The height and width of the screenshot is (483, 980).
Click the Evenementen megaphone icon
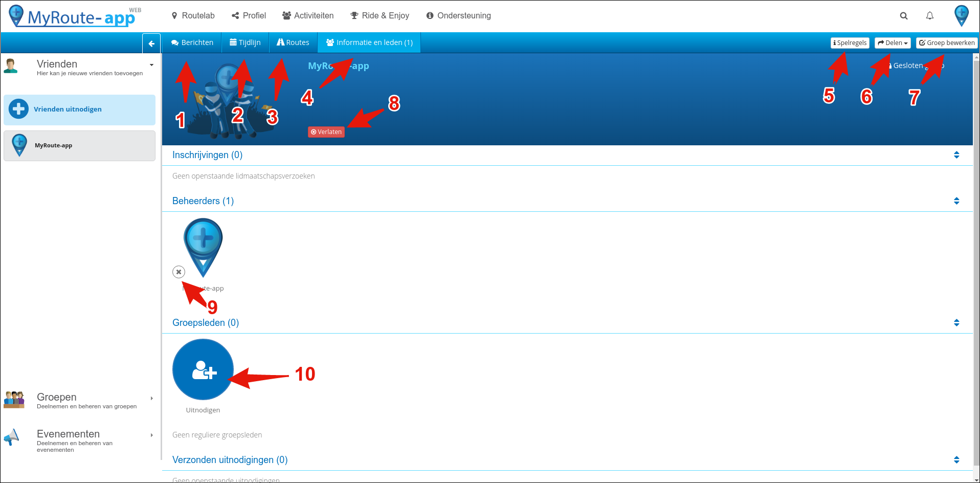12,437
